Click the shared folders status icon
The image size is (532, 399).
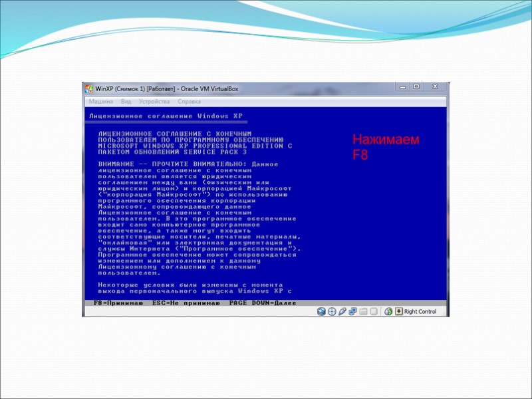363,311
